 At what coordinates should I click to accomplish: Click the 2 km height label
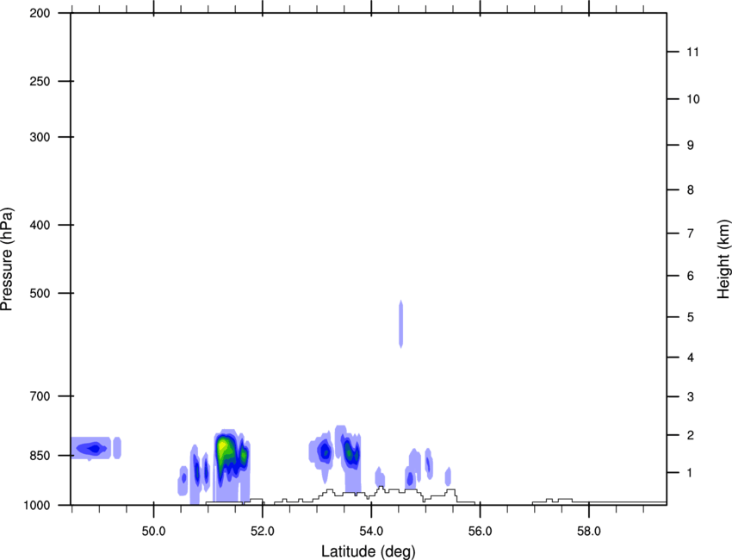[x=690, y=435]
